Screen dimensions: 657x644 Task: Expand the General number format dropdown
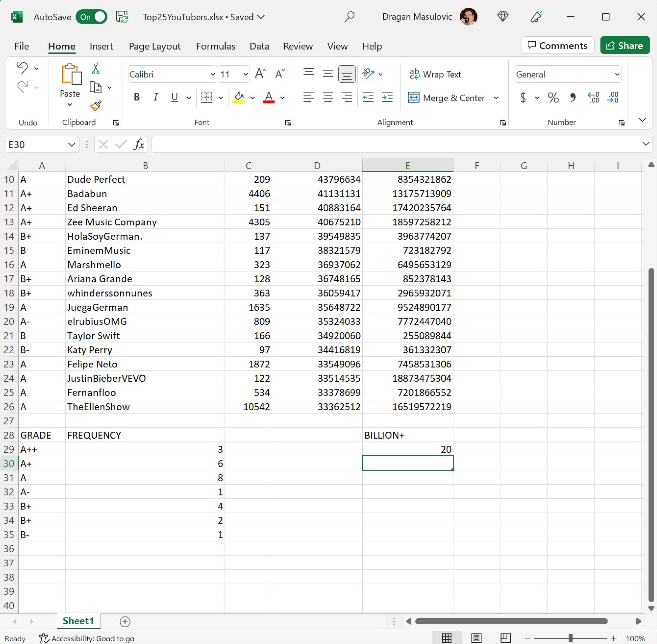click(x=617, y=74)
